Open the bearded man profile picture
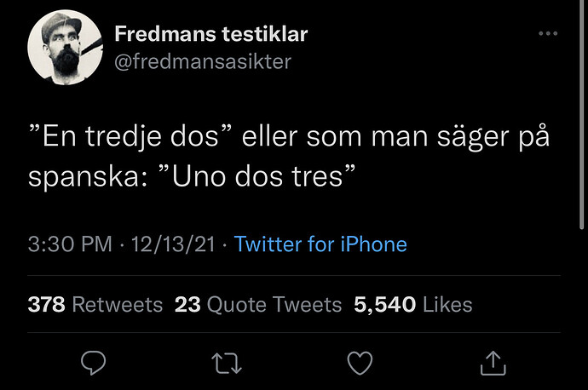This screenshot has width=588, height=390. (x=66, y=47)
